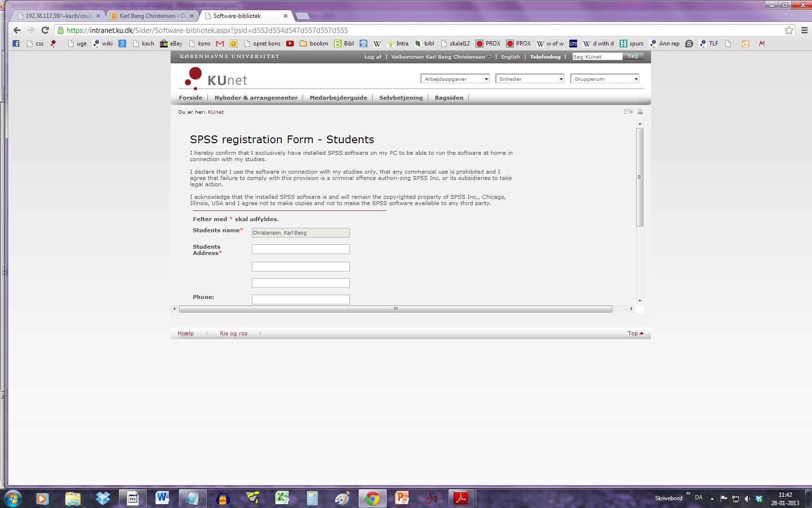Expand the Grupperum dropdown
812x508 pixels.
point(605,79)
